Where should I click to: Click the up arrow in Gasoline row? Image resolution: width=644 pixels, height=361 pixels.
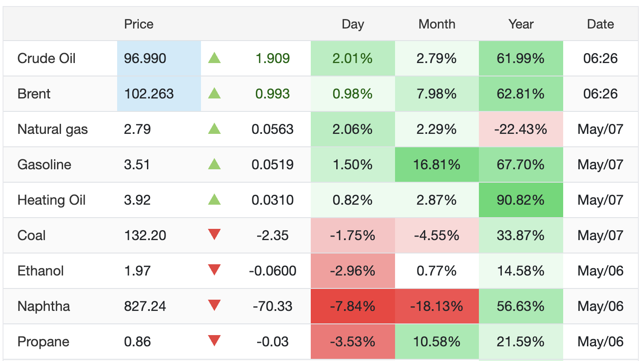pos(214,164)
